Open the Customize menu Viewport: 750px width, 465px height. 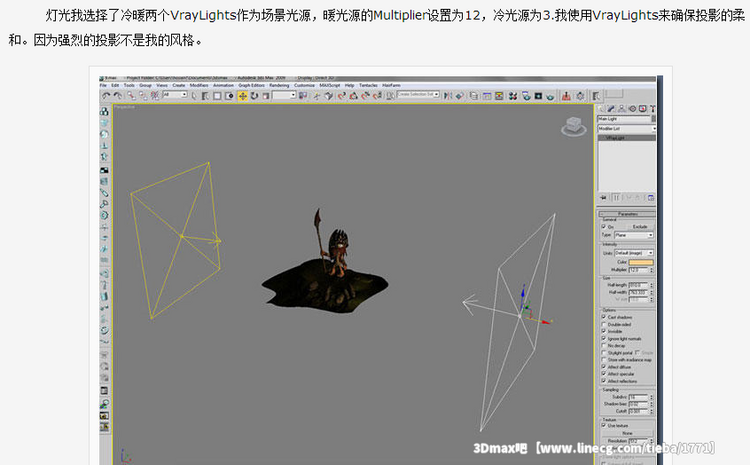[x=304, y=85]
